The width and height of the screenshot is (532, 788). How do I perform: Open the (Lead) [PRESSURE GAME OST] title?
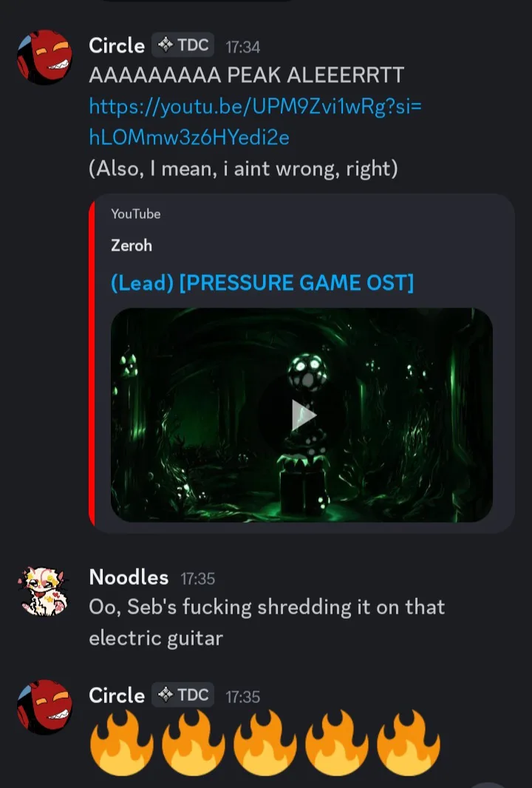[x=262, y=282]
